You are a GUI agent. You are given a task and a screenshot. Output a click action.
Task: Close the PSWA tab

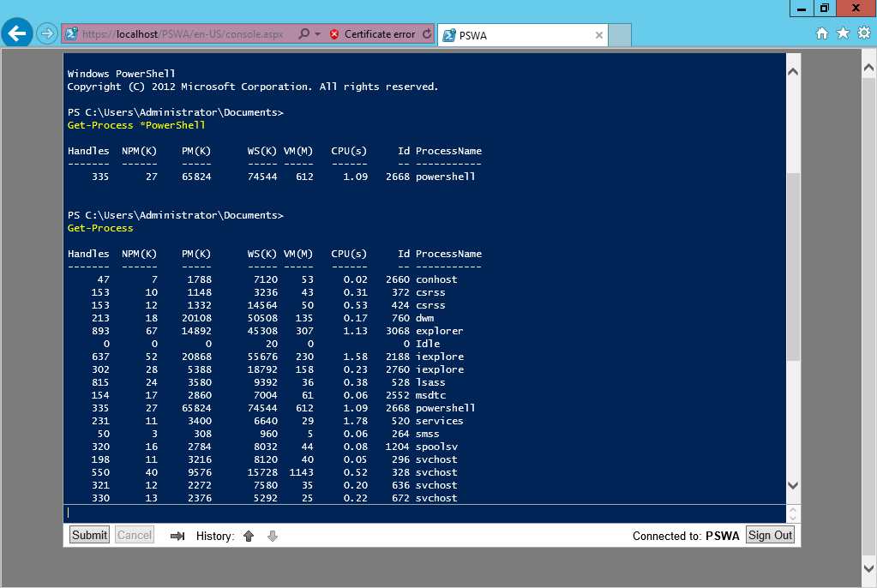point(598,36)
